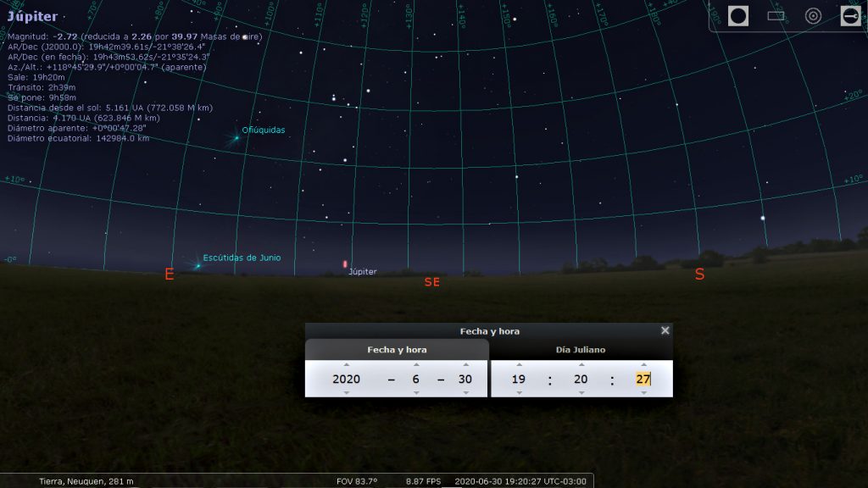Select the Fecha y hora tab
Viewport: 868px width, 488px height.
[x=397, y=350]
